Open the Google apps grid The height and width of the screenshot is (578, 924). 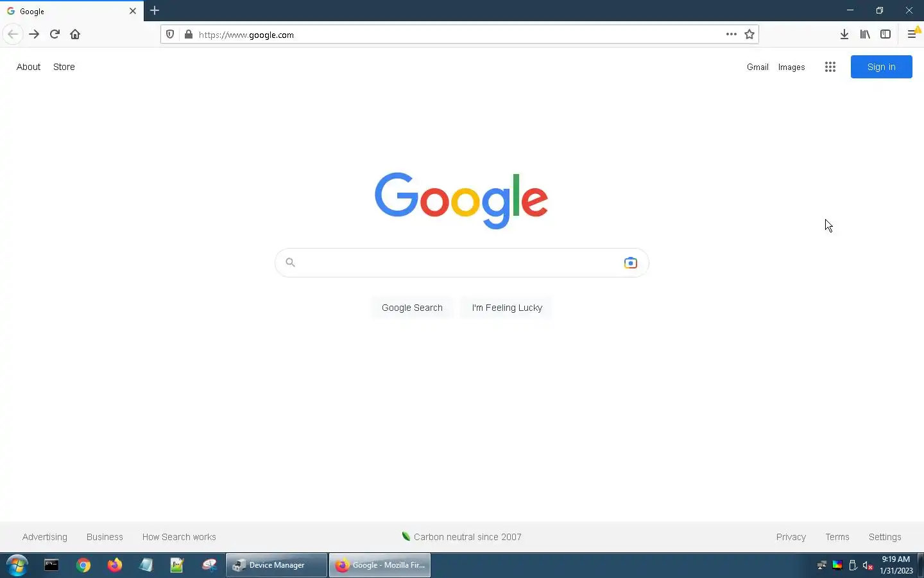tap(830, 67)
